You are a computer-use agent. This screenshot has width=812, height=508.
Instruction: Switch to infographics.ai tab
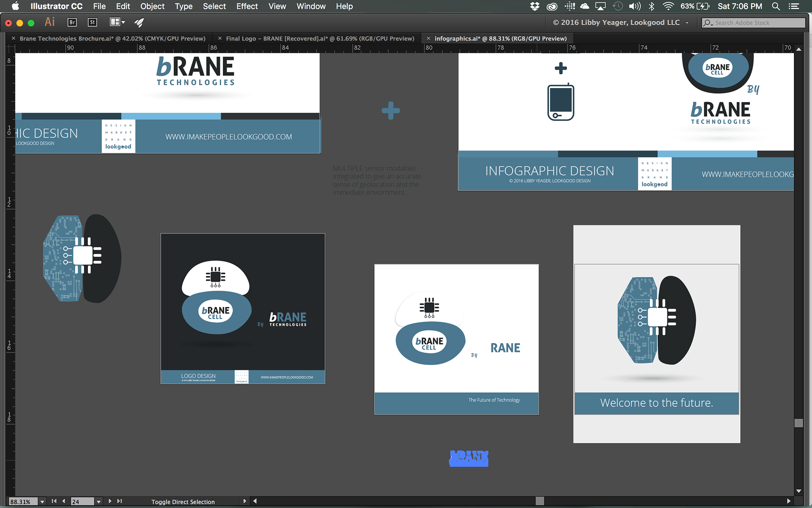click(501, 39)
